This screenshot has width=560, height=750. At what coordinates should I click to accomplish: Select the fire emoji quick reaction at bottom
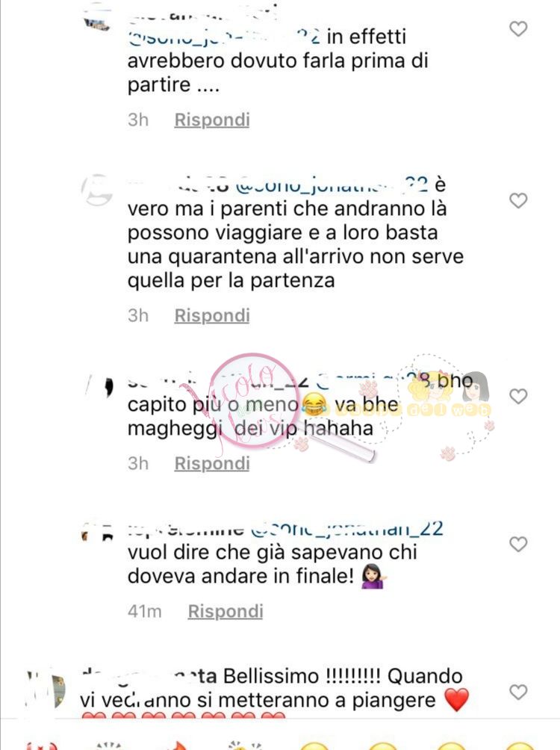[179, 746]
